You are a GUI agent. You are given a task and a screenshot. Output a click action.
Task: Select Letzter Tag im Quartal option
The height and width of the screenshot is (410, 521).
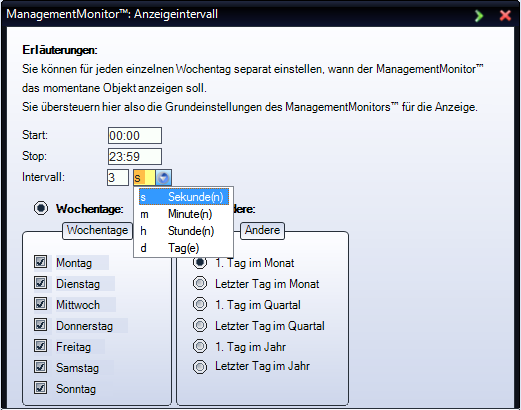(200, 325)
